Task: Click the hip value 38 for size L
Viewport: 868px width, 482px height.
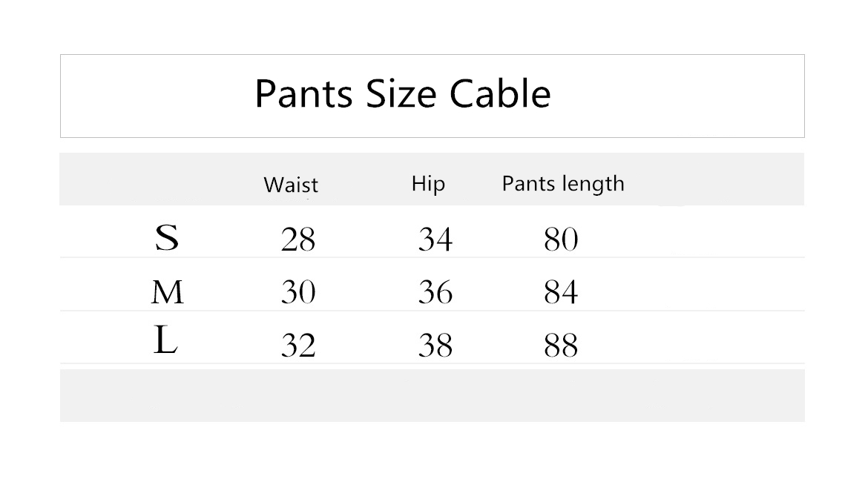Action: [435, 346]
